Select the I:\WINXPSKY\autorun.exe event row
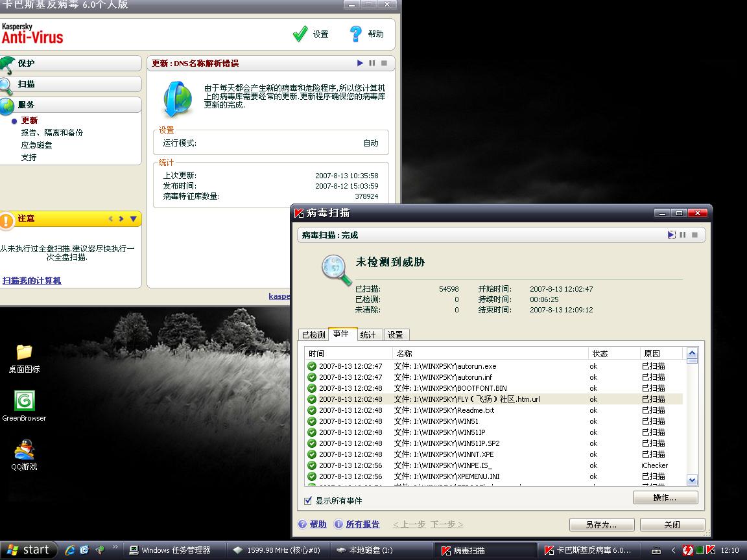Screen dimensions: 747x560 pyautogui.click(x=494, y=366)
